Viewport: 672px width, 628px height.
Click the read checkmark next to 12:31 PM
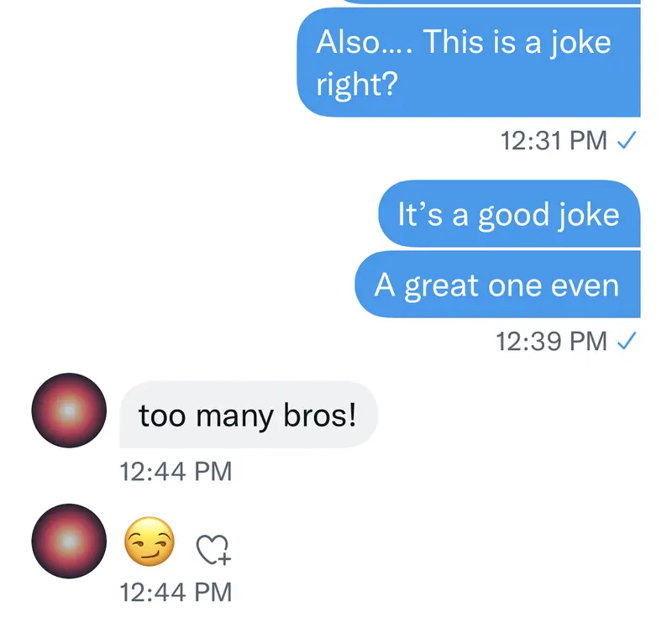[625, 142]
